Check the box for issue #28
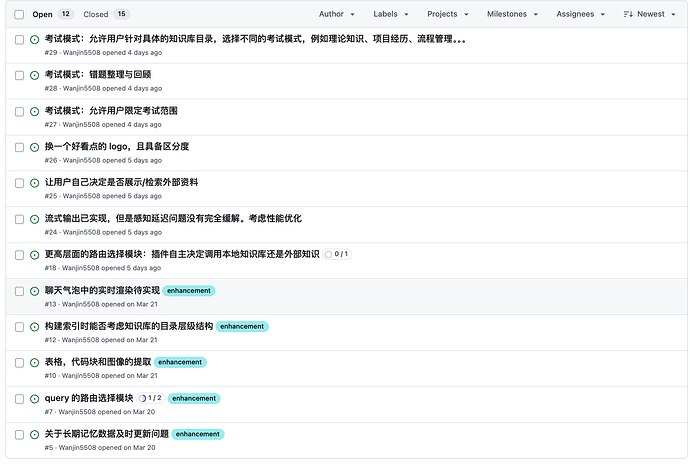Viewport: 690px width, 467px height. 19,76
